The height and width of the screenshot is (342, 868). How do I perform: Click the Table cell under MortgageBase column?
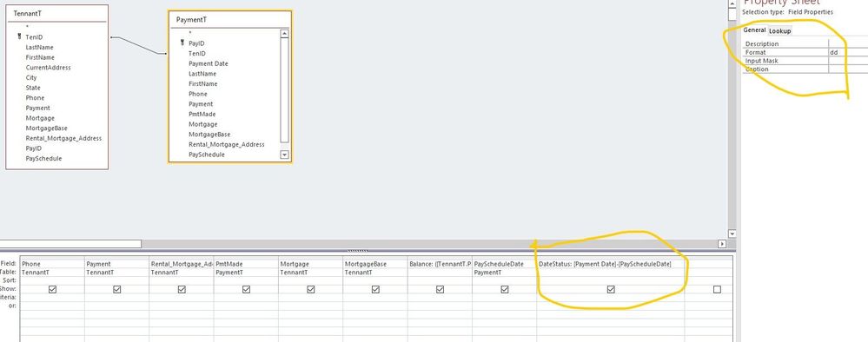tap(375, 273)
